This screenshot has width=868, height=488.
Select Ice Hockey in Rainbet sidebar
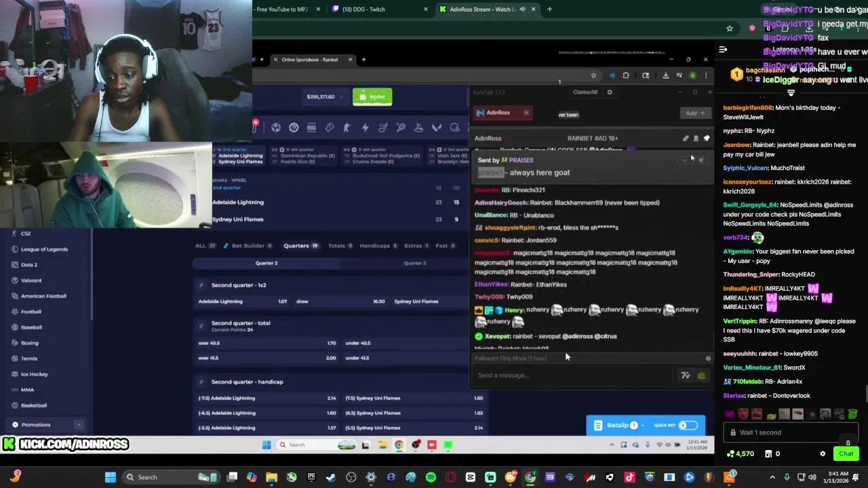[x=35, y=374]
